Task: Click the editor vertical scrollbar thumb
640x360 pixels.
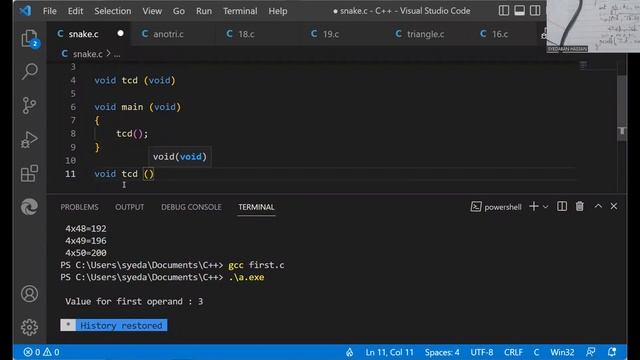Action: tap(622, 108)
